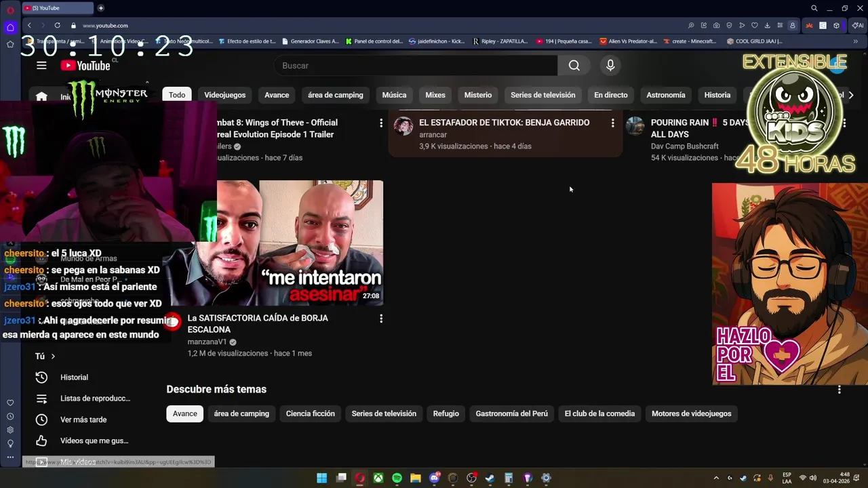This screenshot has width=868, height=488.
Task: Click the arrancar channel avatar
Action: [x=403, y=126]
